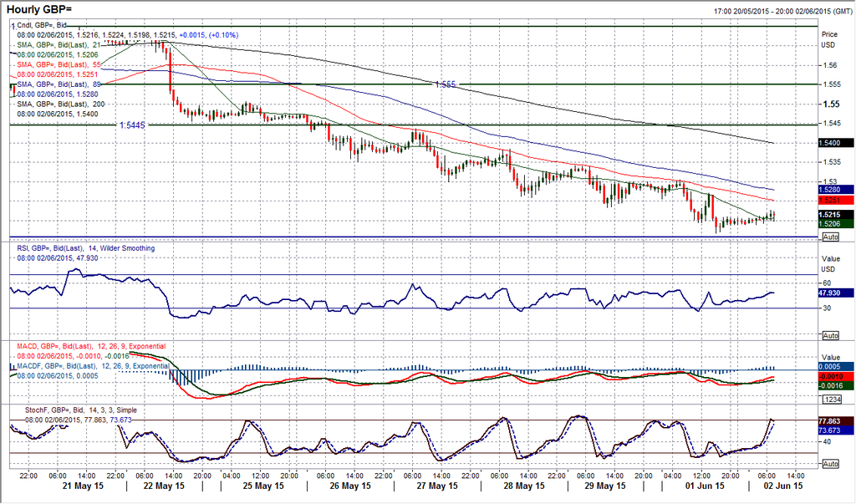Select the 1.5215 last price tag
This screenshot has width=856, height=504.
tap(836, 215)
